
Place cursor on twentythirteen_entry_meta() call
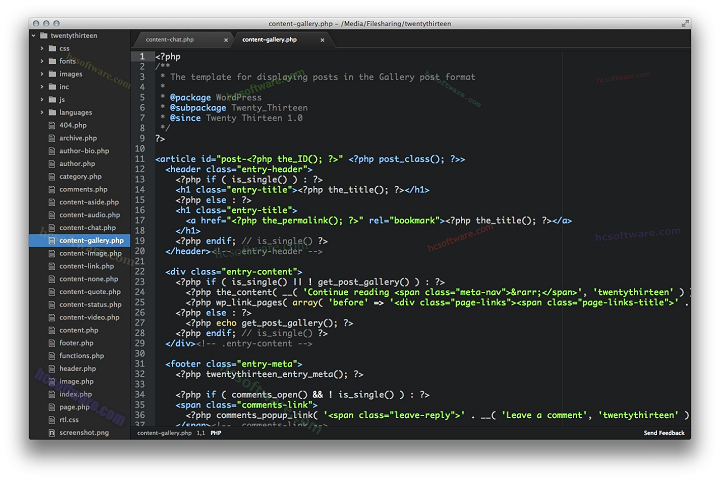276,374
